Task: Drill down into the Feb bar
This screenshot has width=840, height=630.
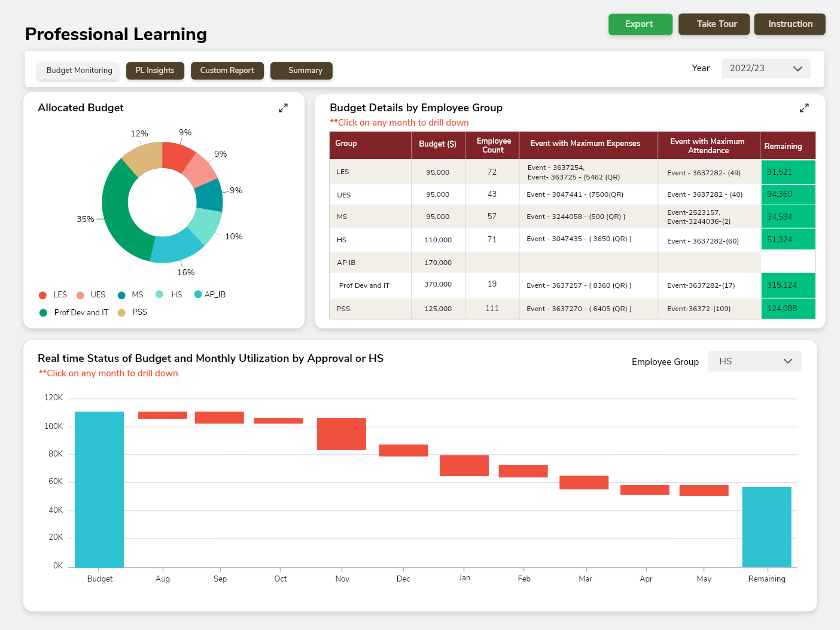Action: click(524, 471)
